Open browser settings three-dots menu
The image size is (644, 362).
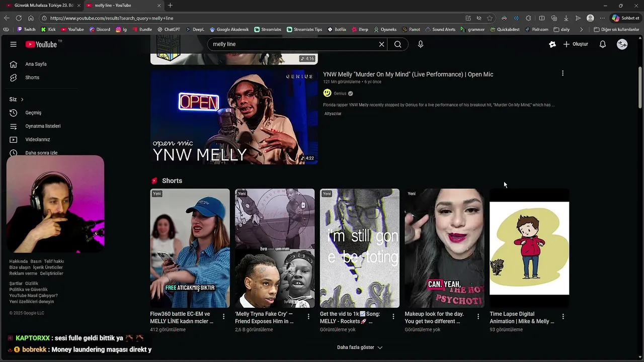coord(602,18)
